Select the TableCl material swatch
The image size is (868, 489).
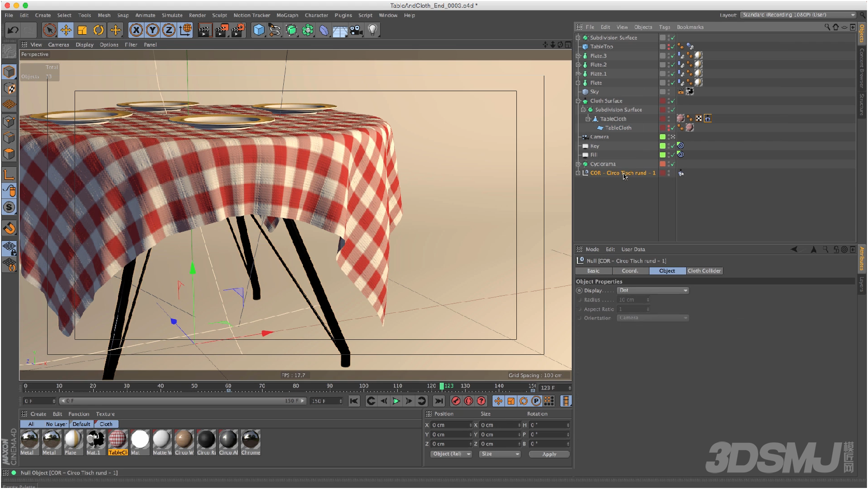point(118,442)
